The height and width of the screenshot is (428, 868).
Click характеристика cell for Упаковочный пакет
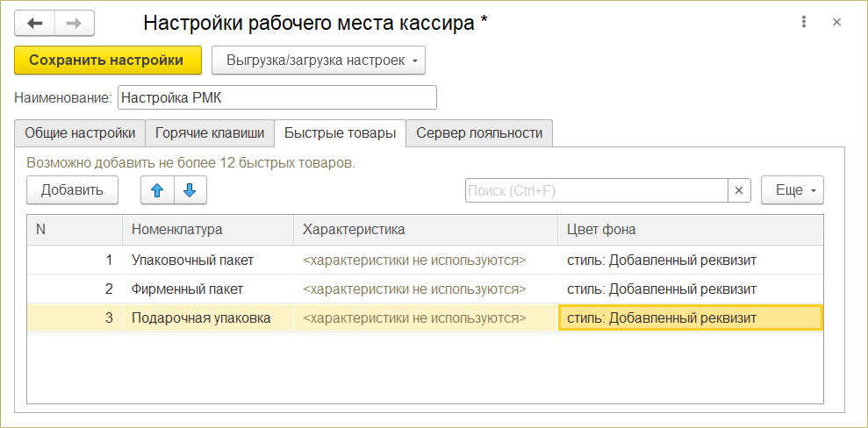point(425,260)
